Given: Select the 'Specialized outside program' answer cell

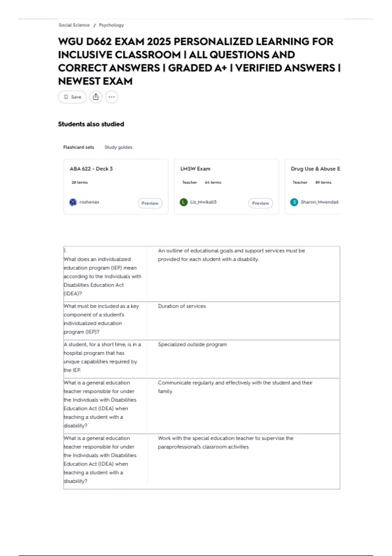Looking at the screenshot, I should click(x=192, y=344).
